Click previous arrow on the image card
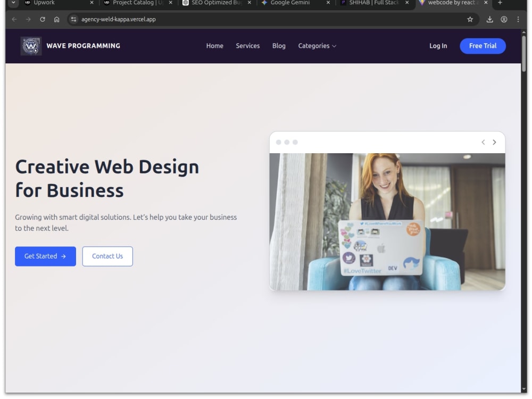Image resolution: width=532 pixels, height=399 pixels. click(483, 142)
